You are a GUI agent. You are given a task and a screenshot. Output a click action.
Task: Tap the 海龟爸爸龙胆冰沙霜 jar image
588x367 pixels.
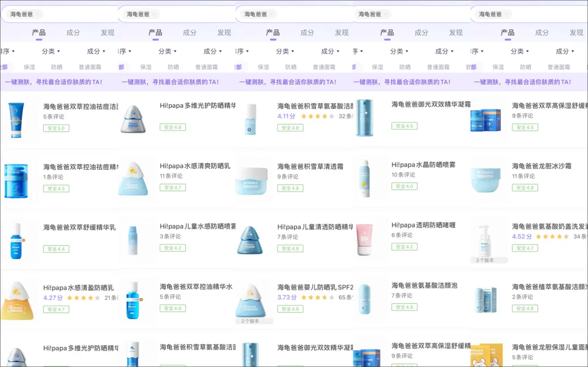pos(485,180)
